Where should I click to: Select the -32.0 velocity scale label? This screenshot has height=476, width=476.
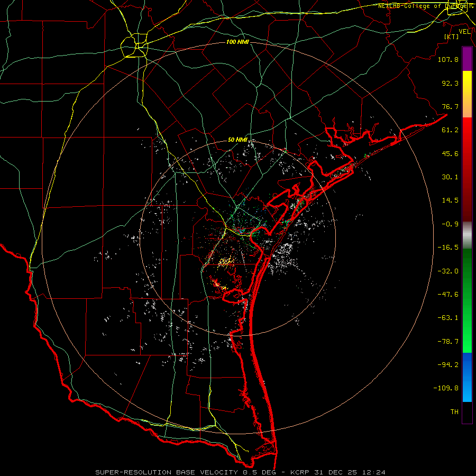[x=448, y=271]
